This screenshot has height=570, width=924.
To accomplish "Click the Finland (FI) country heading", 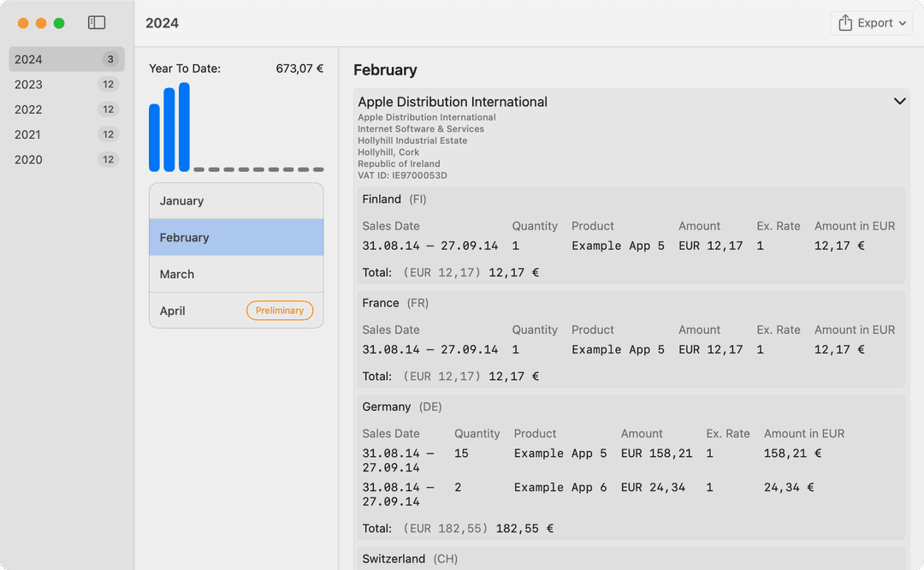I will (x=394, y=199).
